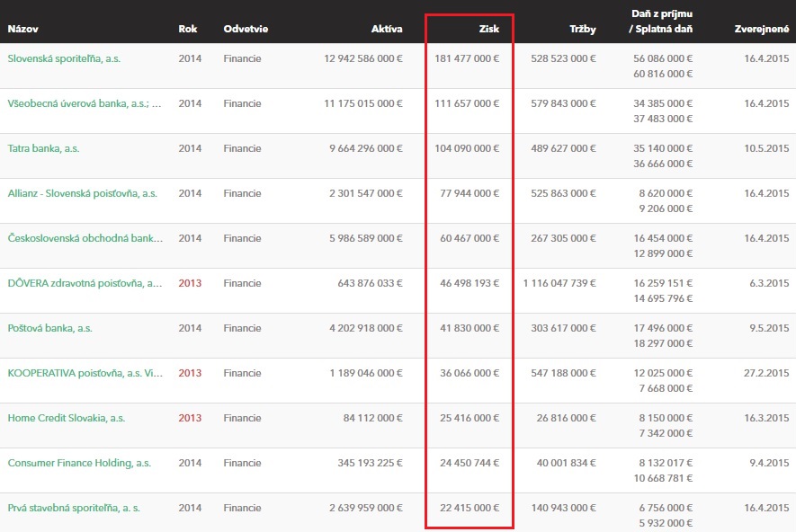796x532 pixels.
Task: Select profit value 25 416 000 €
Action: tap(470, 419)
